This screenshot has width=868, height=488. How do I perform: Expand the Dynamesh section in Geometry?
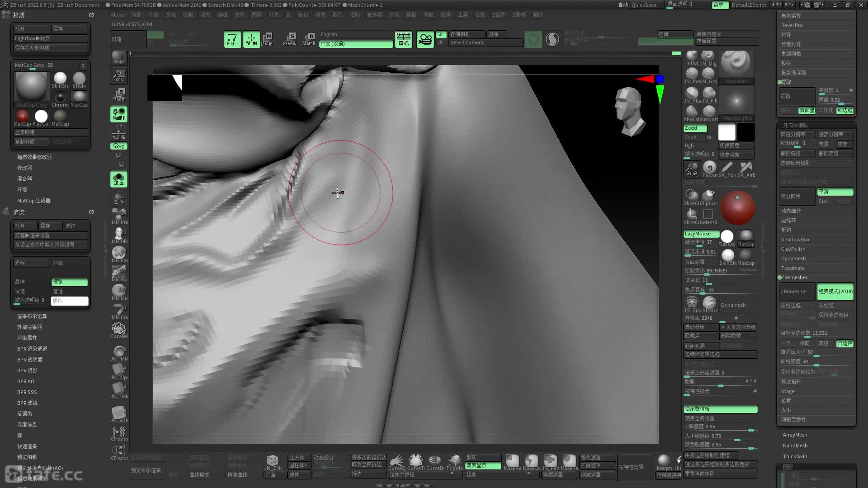(793, 258)
